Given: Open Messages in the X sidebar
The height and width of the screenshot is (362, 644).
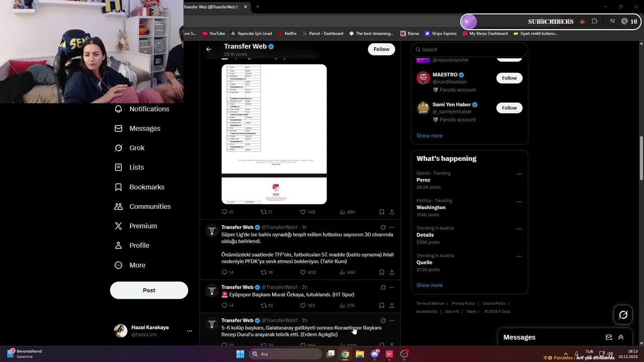Looking at the screenshot, I should (x=137, y=129).
